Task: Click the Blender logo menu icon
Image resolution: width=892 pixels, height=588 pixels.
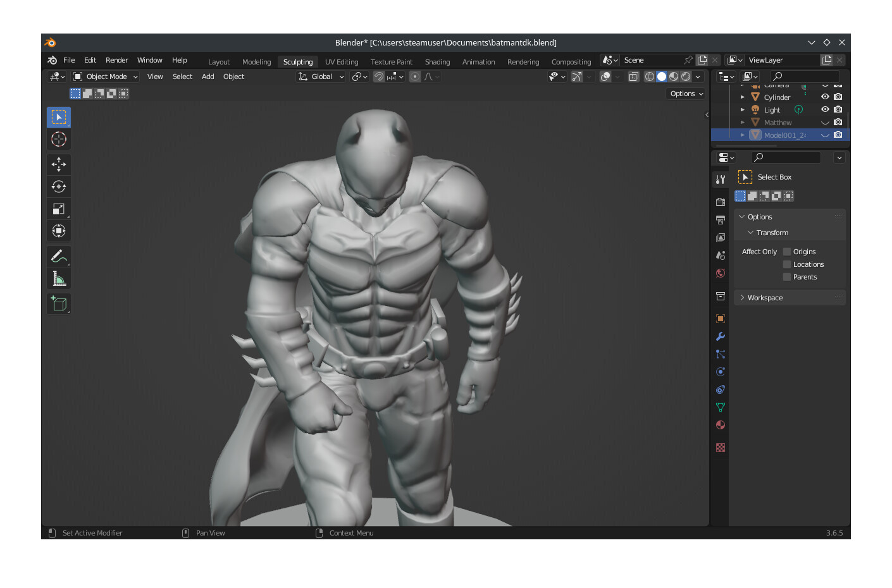Action: tap(53, 60)
